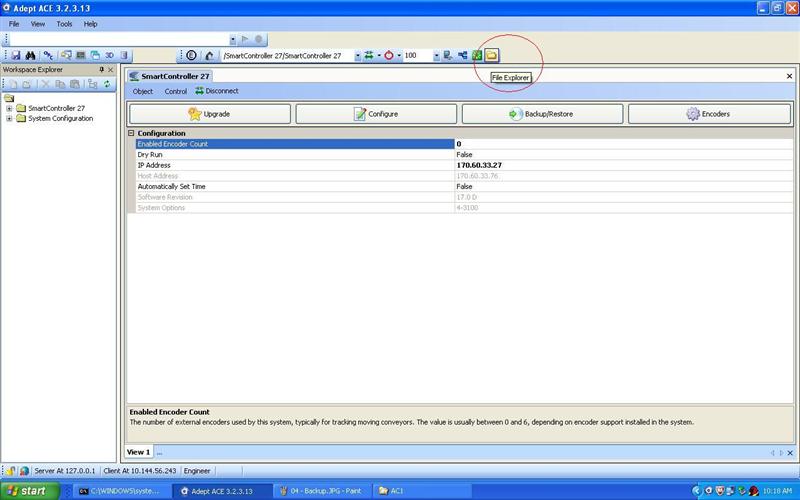The width and height of the screenshot is (800, 500).
Task: Click the Windows Start button
Action: click(x=30, y=491)
